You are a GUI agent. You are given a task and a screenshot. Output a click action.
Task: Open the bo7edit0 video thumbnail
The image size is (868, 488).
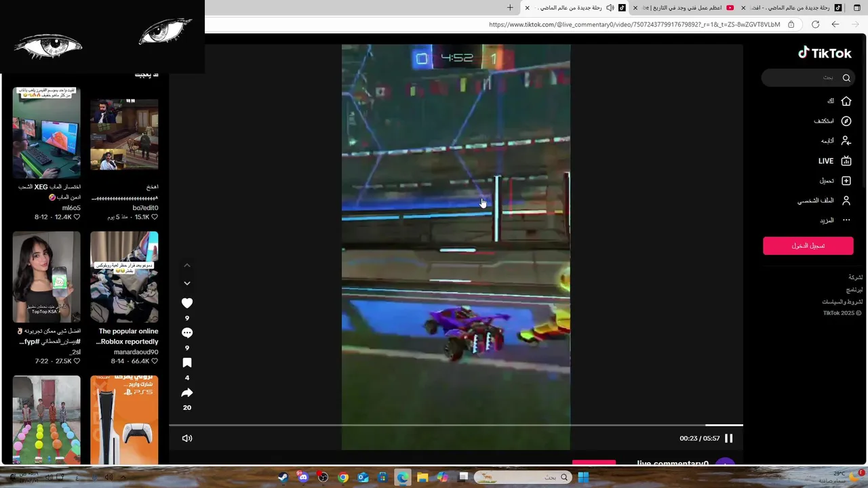(124, 134)
